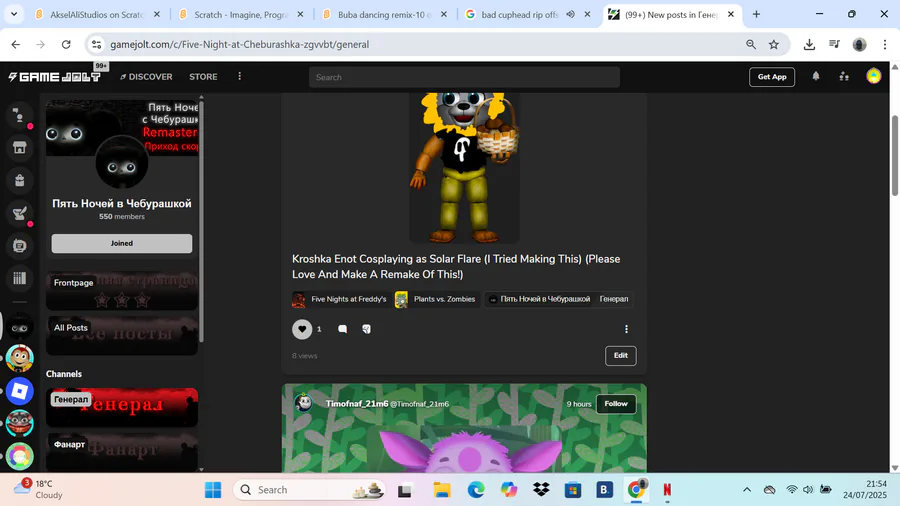Open a new browser tab
900x506 pixels.
click(756, 14)
